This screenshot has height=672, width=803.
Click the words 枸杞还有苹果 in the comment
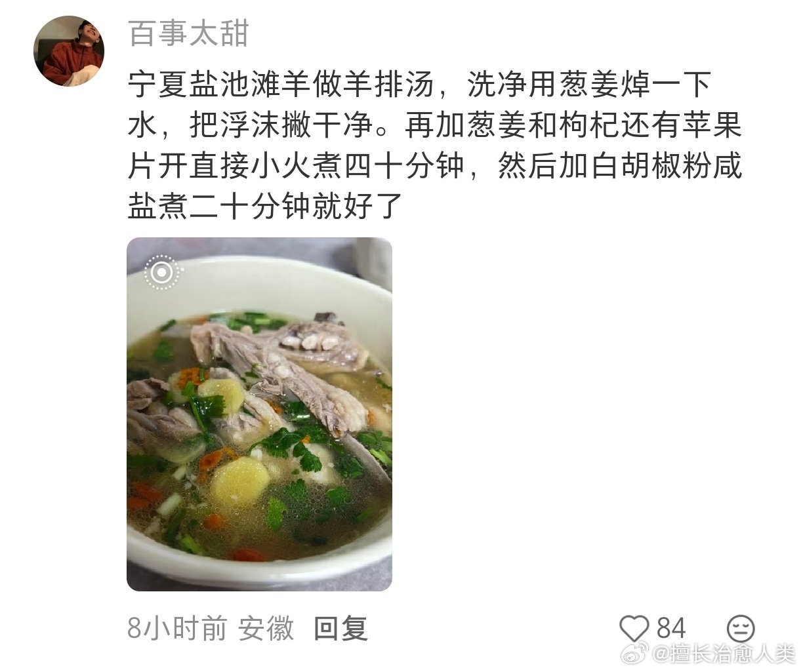pyautogui.click(x=649, y=125)
